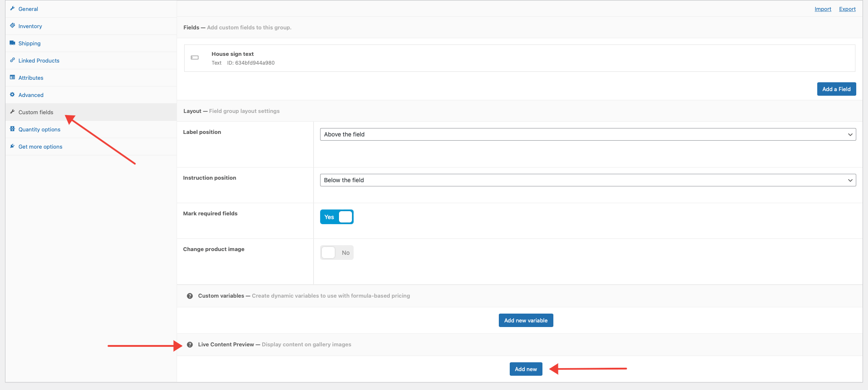Turn off Mark required fields toggle
Viewport: 868px width, 390px height.
pyautogui.click(x=337, y=217)
